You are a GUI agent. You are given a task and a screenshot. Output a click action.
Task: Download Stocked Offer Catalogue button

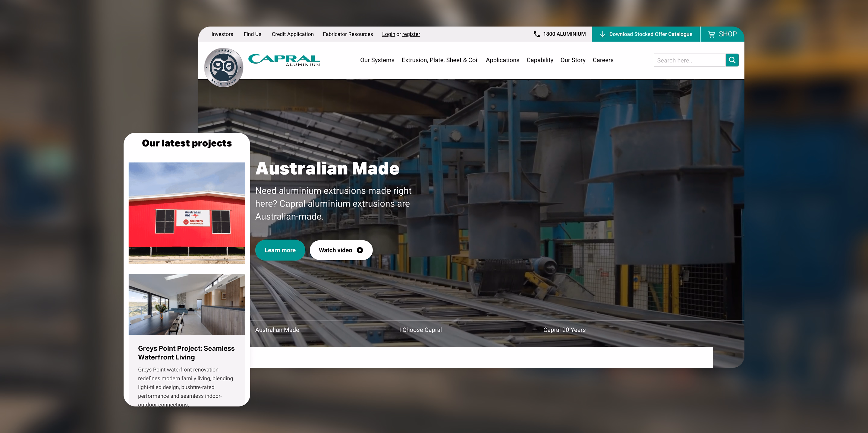(646, 34)
